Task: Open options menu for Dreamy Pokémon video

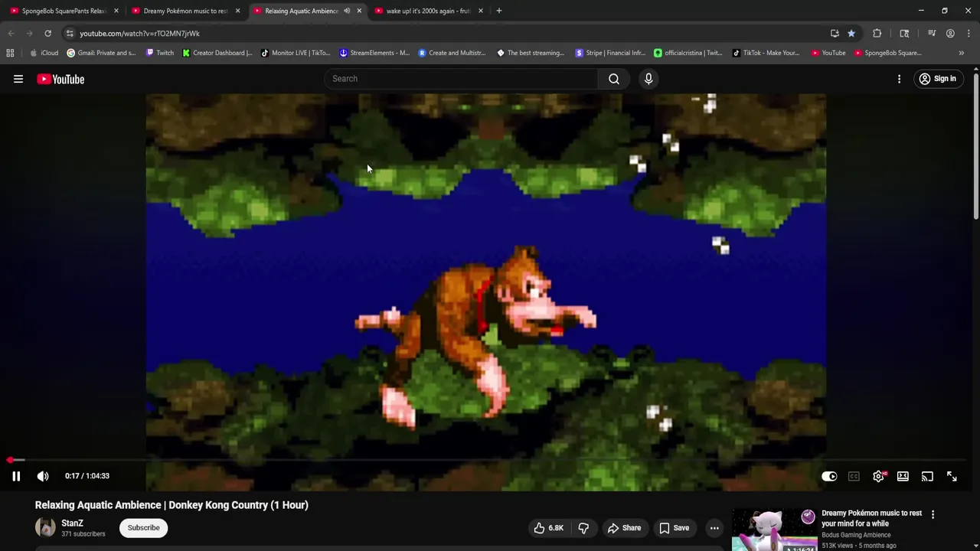Action: tap(933, 515)
